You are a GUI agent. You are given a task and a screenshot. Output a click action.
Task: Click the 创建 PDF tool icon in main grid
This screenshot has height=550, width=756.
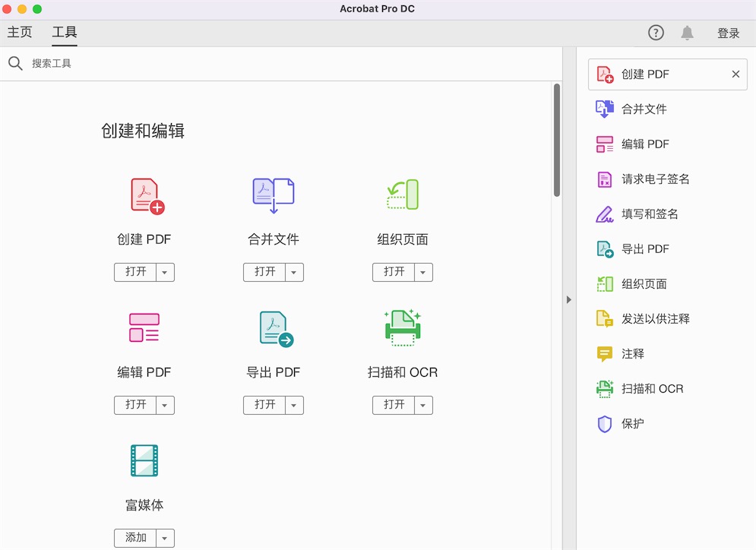[147, 196]
